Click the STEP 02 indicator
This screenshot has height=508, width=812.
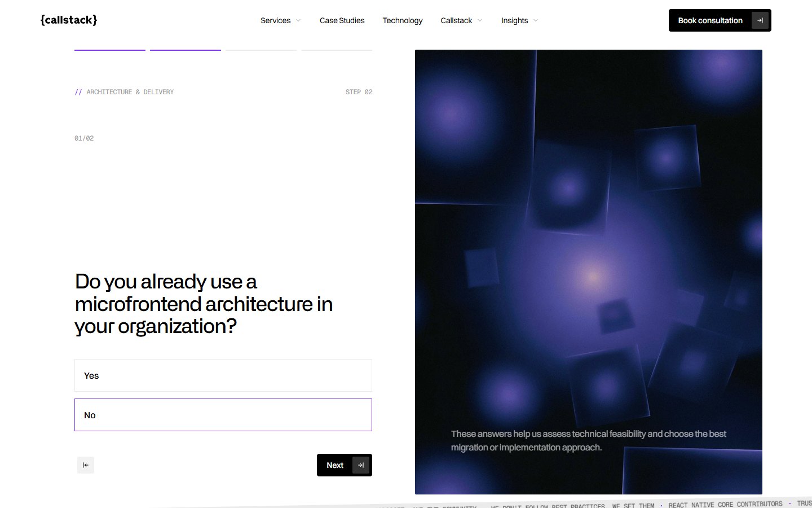pyautogui.click(x=359, y=92)
